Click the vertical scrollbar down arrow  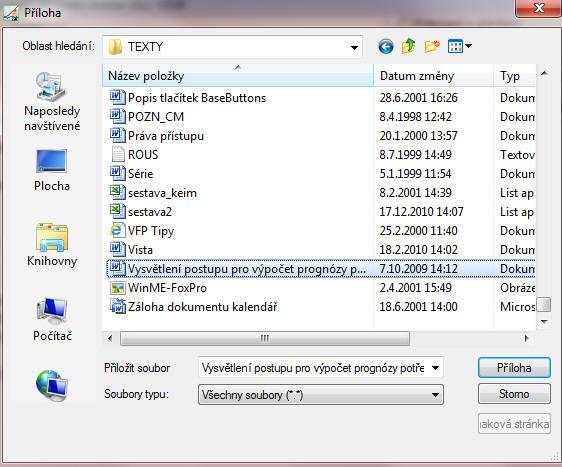click(x=544, y=322)
